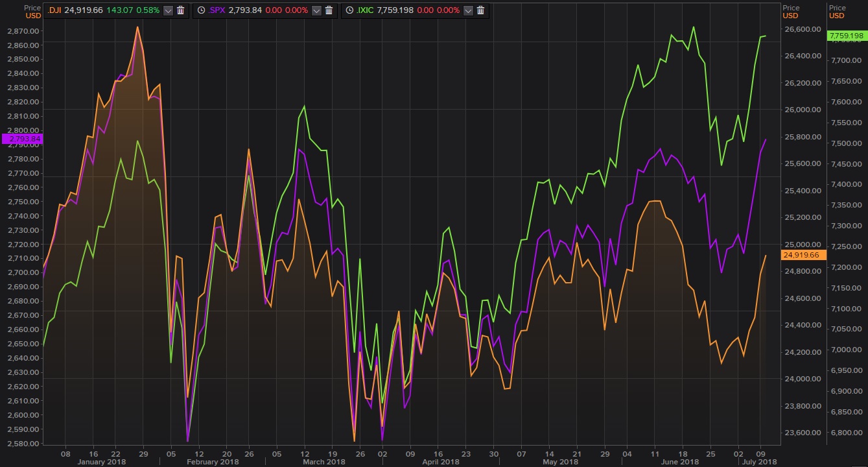Click the 23,600.00 axis value
Viewport: 868px width, 467px height.
click(x=803, y=433)
